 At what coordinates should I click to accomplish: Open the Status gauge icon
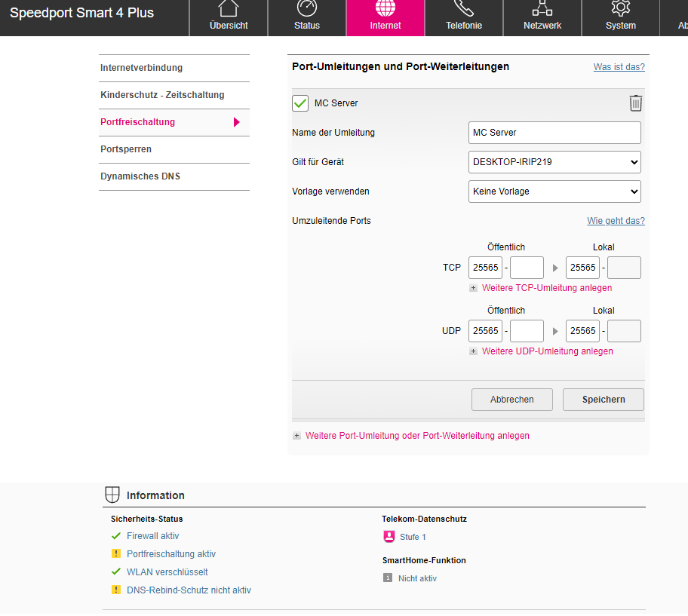click(306, 8)
